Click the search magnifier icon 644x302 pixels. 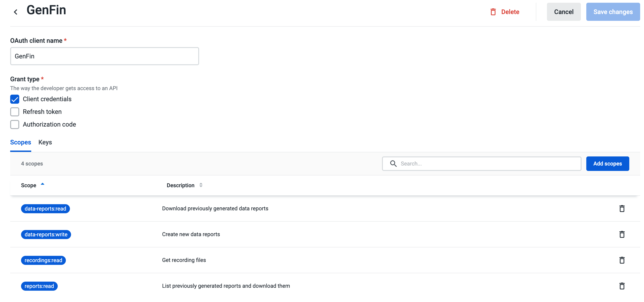(x=393, y=163)
